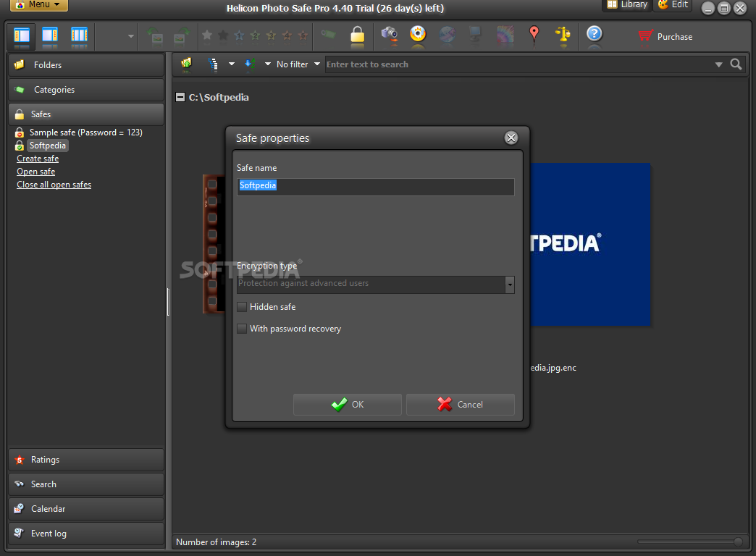Open the Ratings panel
This screenshot has width=756, height=556.
(x=86, y=460)
